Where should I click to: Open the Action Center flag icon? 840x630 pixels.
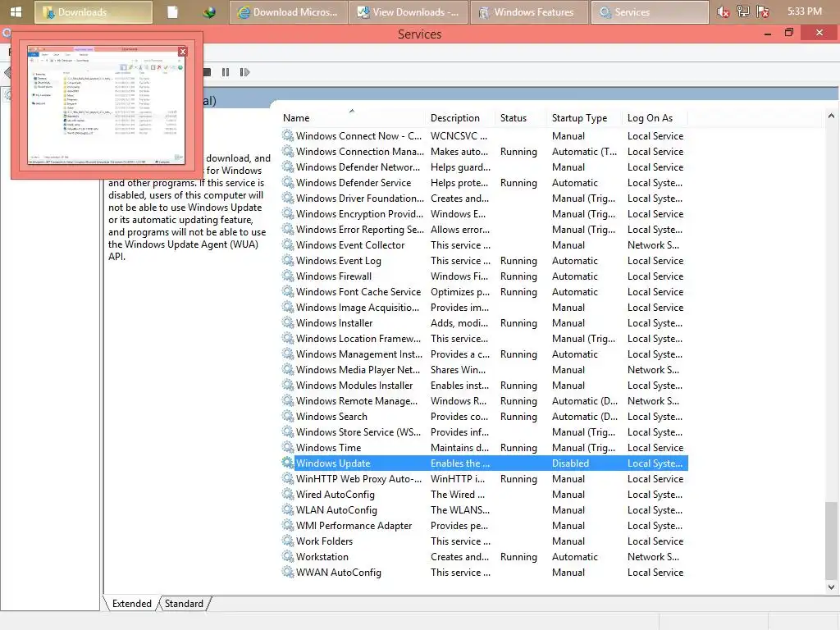pos(763,11)
